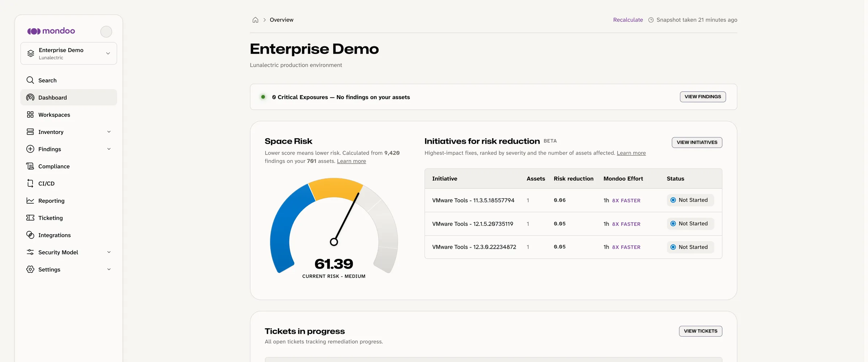This screenshot has height=362, width=868.
Task: Expand the Security Model chevron
Action: (x=109, y=252)
